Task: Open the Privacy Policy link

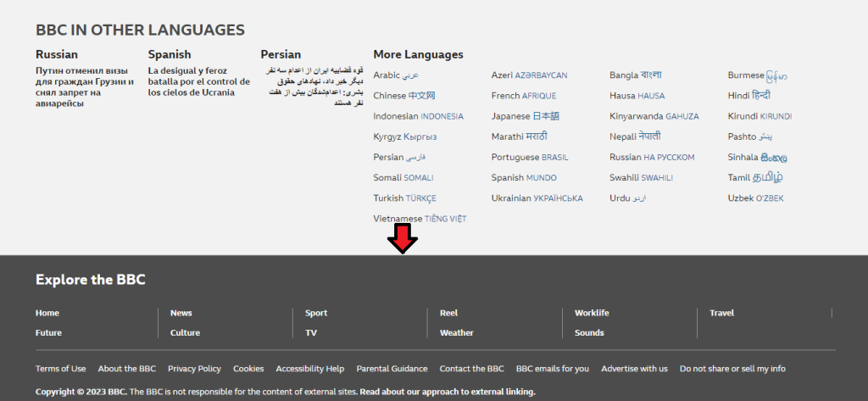Action: pos(194,368)
